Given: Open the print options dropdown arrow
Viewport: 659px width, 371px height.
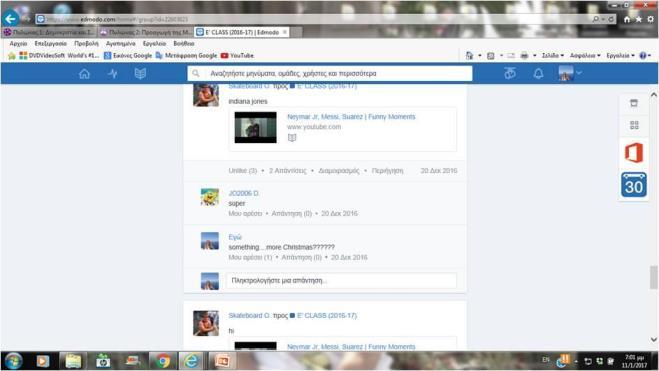Looking at the screenshot, I should (x=535, y=55).
